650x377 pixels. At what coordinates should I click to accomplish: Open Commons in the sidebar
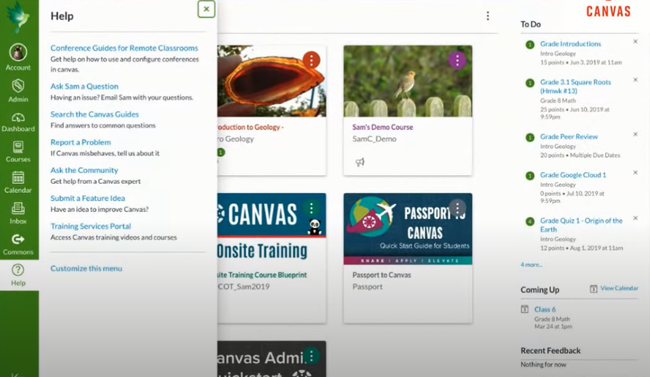point(18,244)
